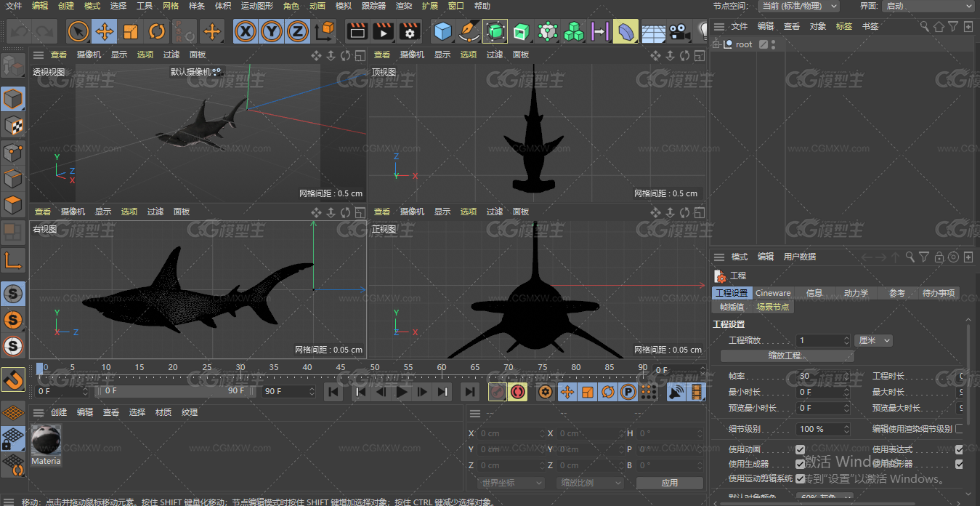Switch to polygons mode in sidebar
Image resolution: width=980 pixels, height=506 pixels.
click(13, 205)
